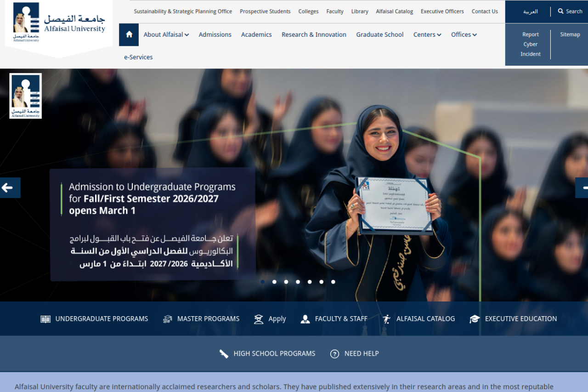This screenshot has width=588, height=392.
Task: Click the Executive Education graduation cap icon
Action: point(475,319)
